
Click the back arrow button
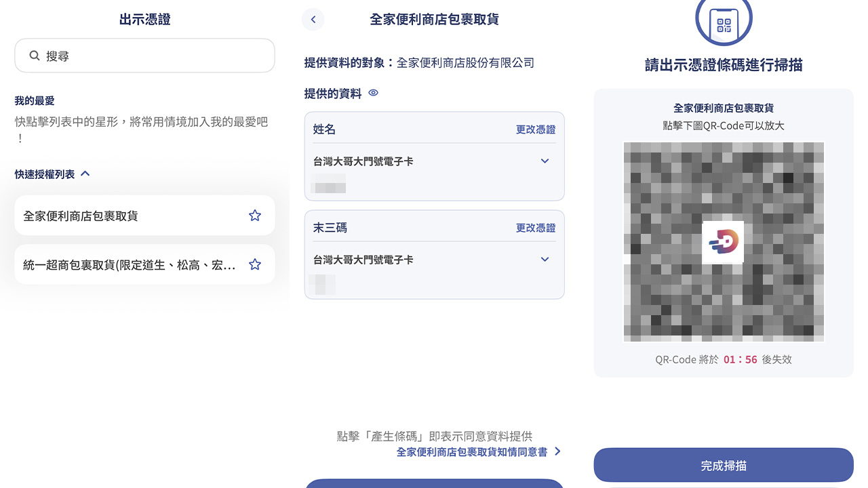click(x=313, y=20)
